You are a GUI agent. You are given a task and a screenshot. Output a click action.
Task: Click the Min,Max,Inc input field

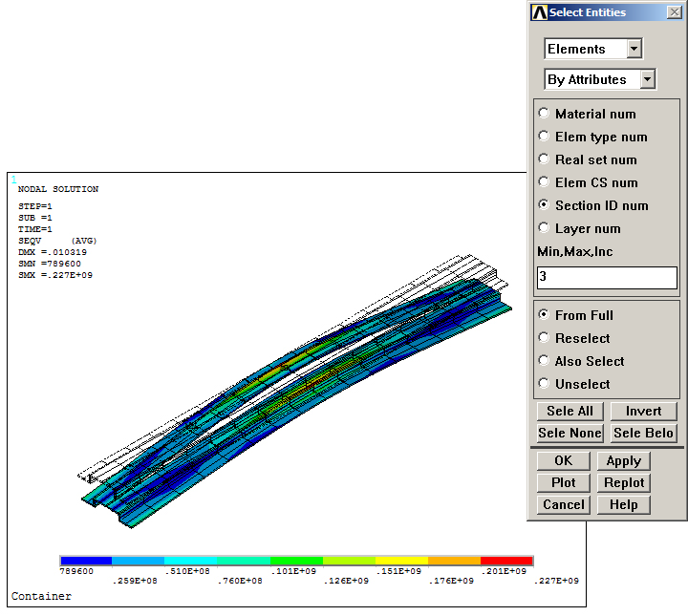607,278
